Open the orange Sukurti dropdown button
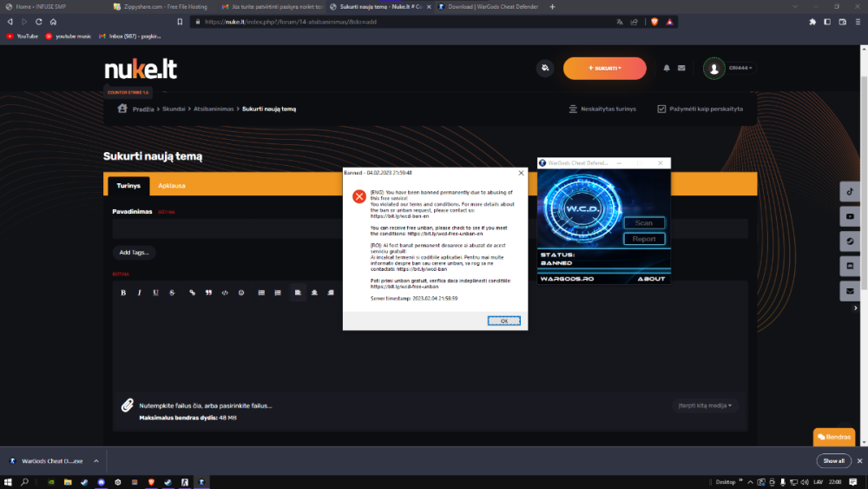The height and width of the screenshot is (489, 868). click(604, 68)
